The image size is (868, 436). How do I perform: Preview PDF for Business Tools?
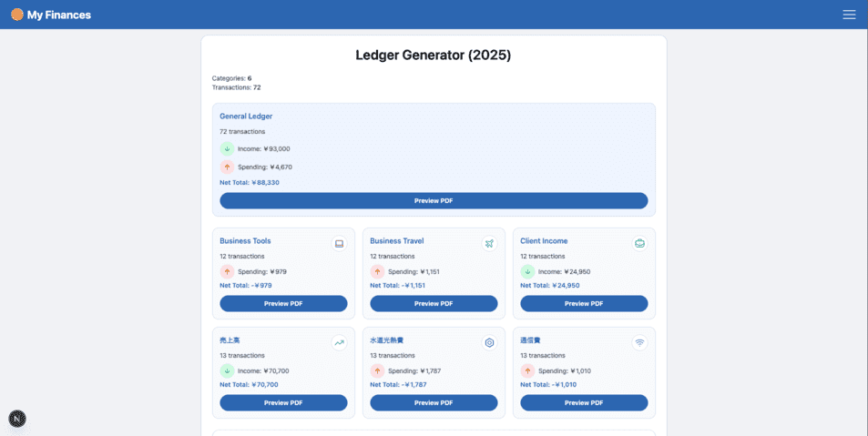coord(283,303)
